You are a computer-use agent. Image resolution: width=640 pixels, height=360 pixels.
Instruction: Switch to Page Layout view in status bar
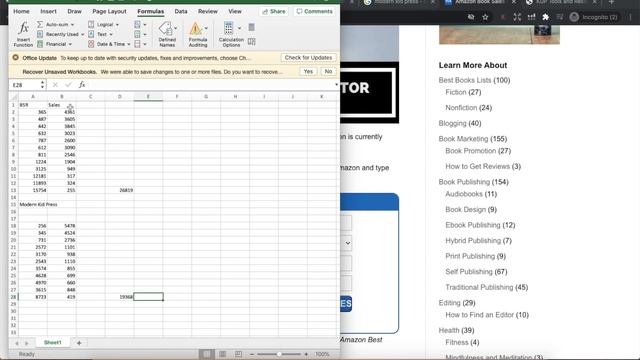tap(222, 354)
